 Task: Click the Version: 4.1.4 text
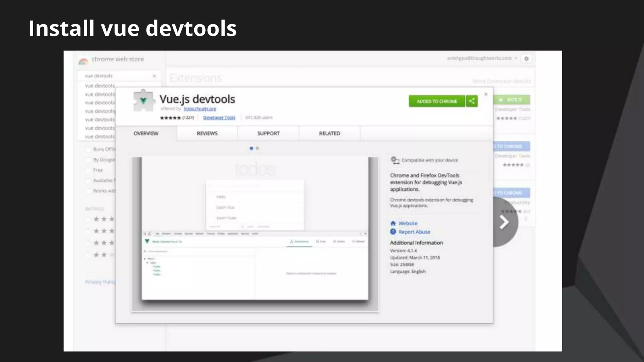(403, 251)
